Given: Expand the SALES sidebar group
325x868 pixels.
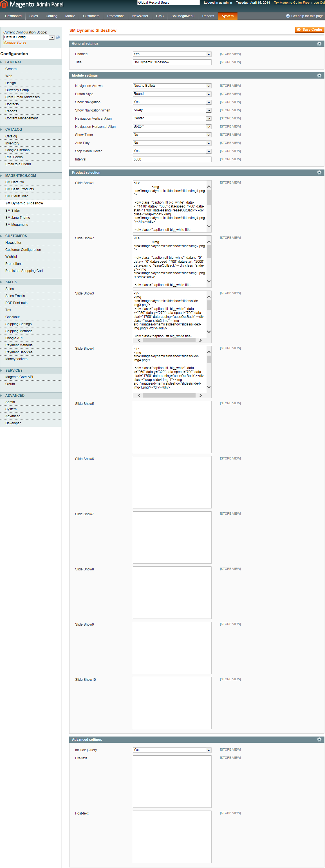Looking at the screenshot, I should point(31,282).
